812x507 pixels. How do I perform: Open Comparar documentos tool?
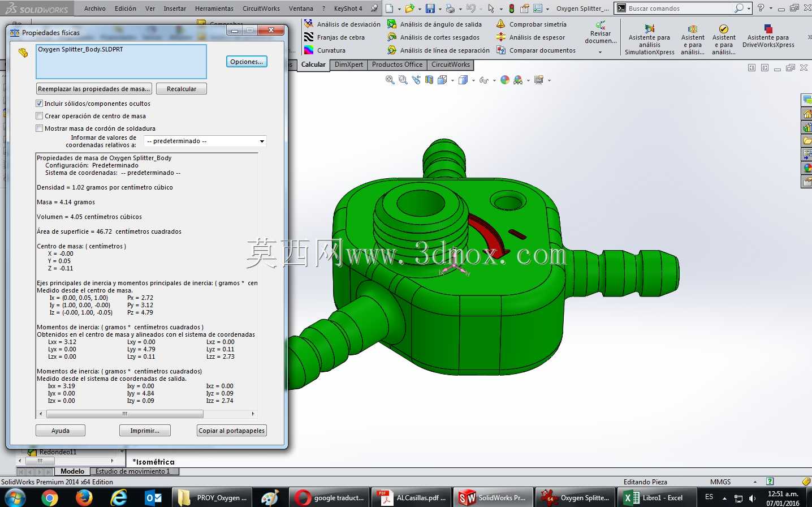pos(536,50)
